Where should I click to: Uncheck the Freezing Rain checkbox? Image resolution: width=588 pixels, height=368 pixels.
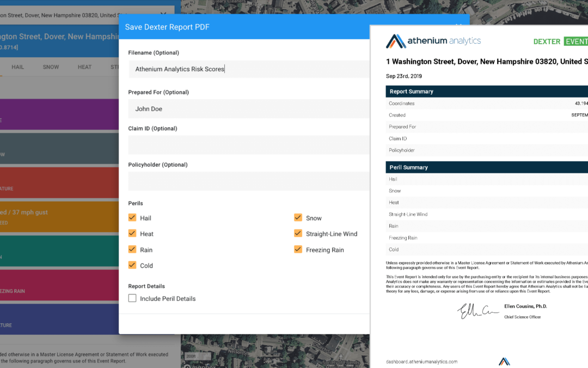(298, 249)
